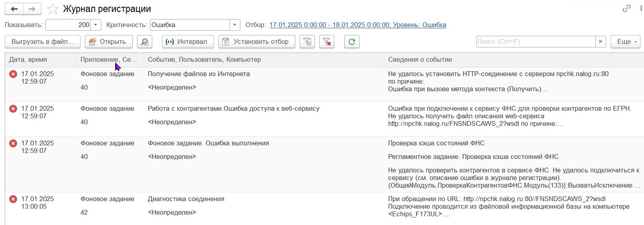The height and width of the screenshot is (225, 644).
Task: Click the Установить отбор button
Action: click(257, 42)
